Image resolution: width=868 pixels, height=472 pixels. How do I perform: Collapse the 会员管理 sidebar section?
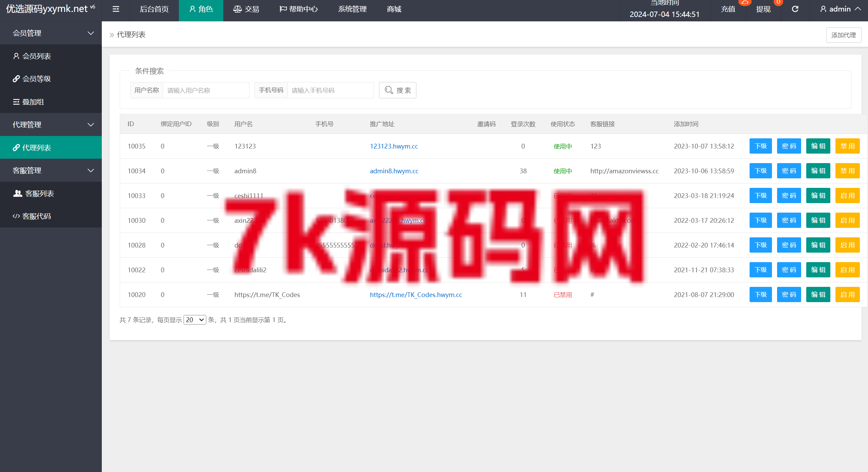coord(51,33)
